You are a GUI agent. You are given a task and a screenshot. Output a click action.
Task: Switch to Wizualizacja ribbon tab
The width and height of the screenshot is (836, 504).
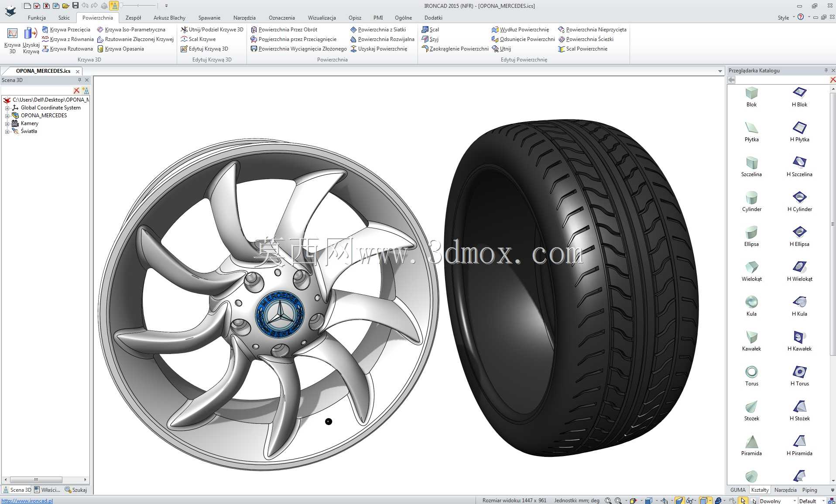point(322,18)
